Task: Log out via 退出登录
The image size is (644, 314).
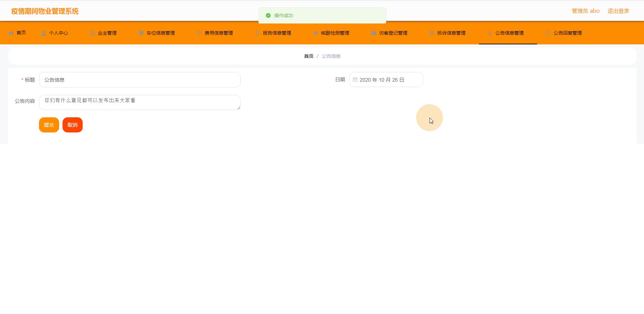Action: point(618,11)
